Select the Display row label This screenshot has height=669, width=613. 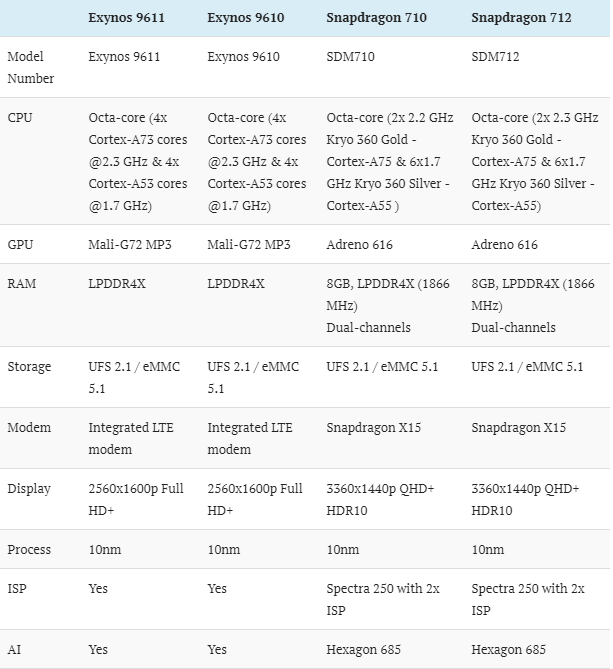point(29,488)
